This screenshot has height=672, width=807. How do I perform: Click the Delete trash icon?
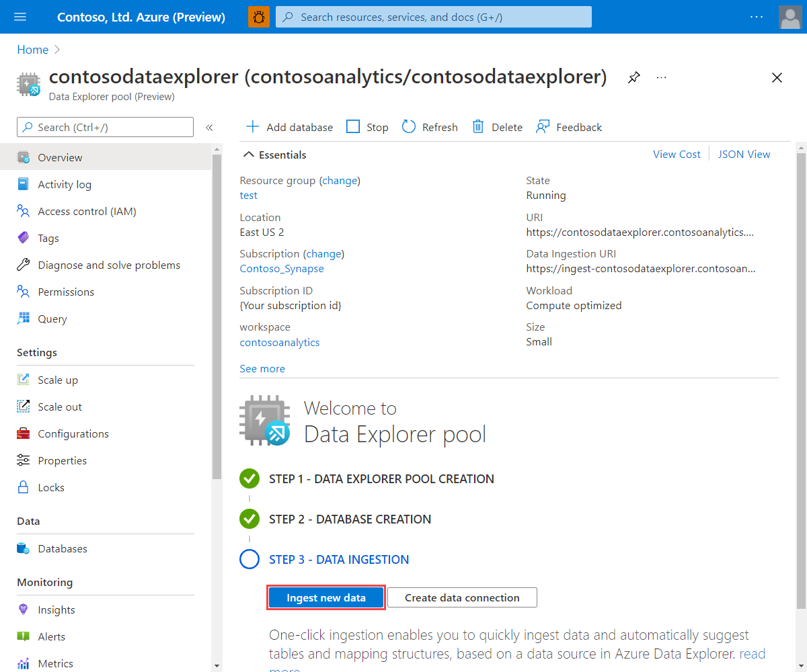coord(478,126)
